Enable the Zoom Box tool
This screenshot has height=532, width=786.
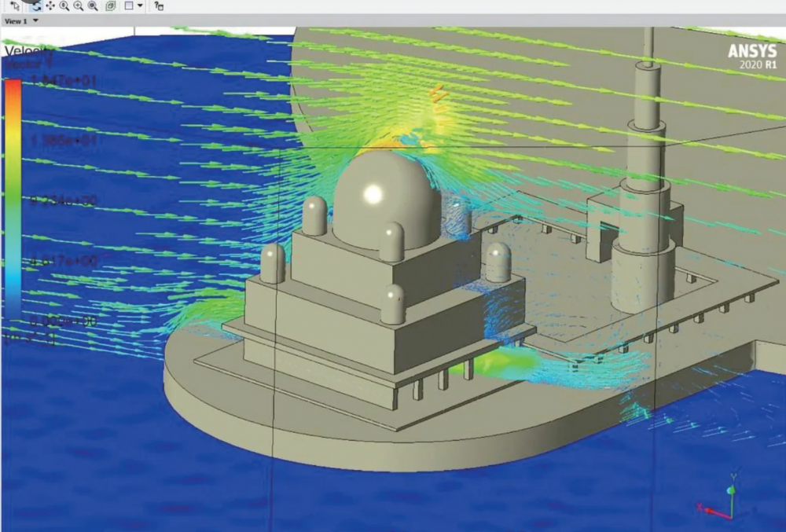tap(79, 6)
